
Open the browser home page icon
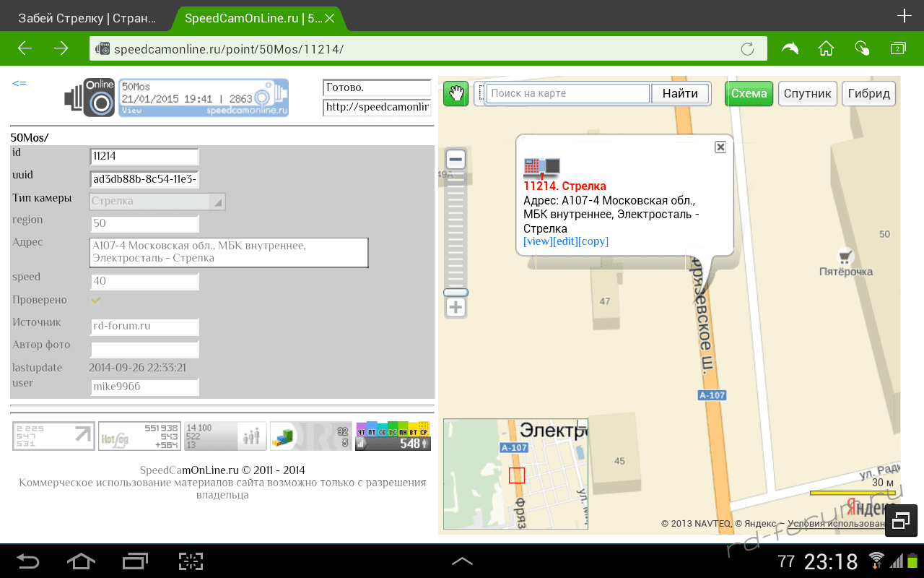pos(826,48)
